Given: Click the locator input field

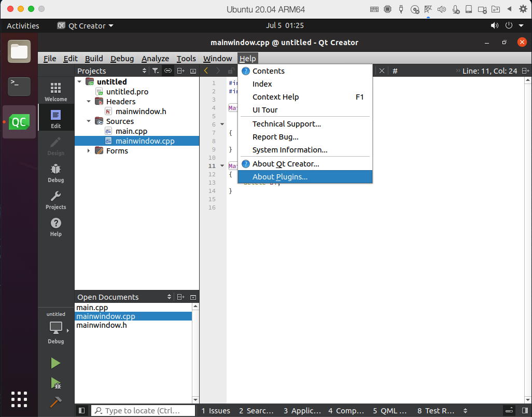Looking at the screenshot, I should click(143, 411).
